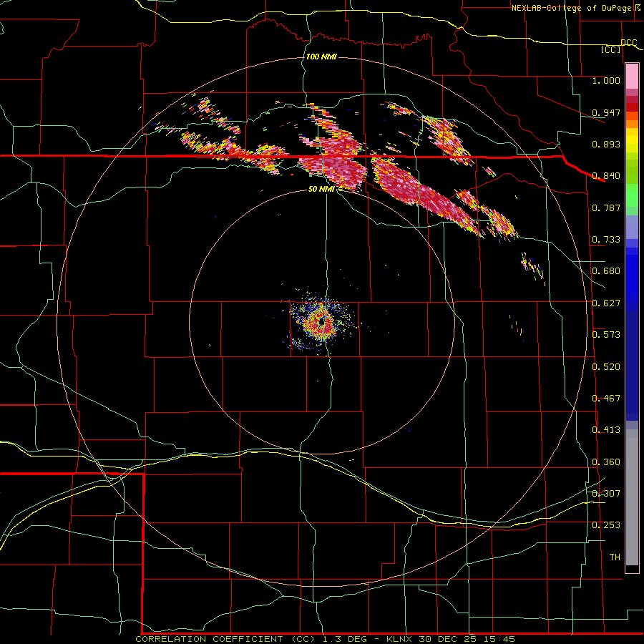Select the 0.573 legend value
The image size is (644, 644).
tap(606, 335)
